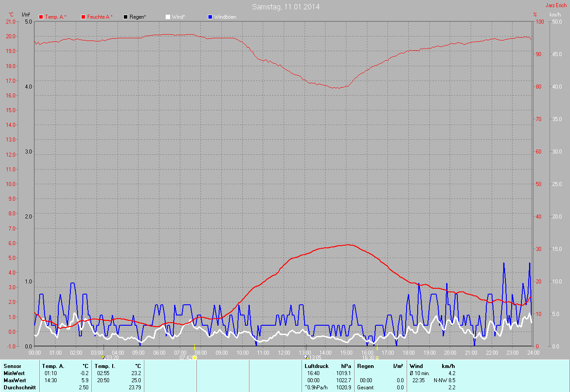Viewport: 570px width, 392px height.
Task: Click the Sensor header in the table
Action: [12, 366]
